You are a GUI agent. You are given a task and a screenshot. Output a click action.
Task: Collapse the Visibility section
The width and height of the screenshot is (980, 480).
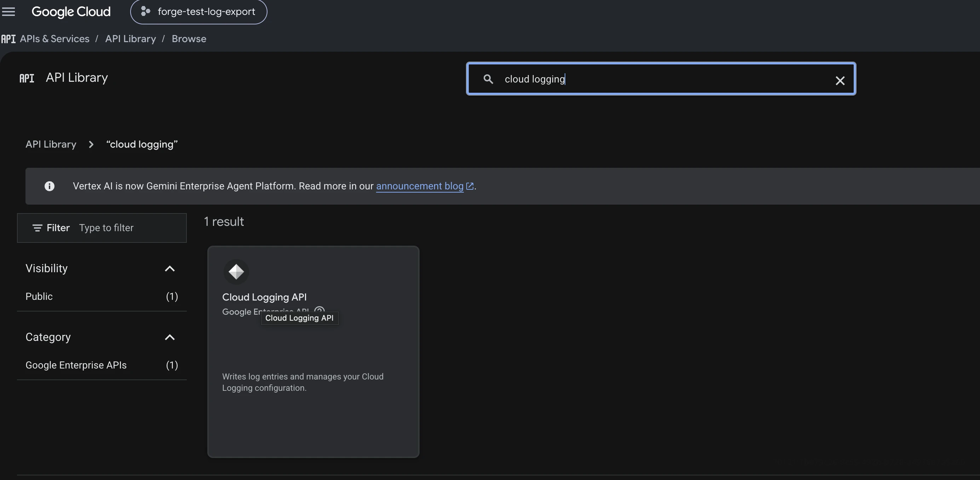pos(170,269)
